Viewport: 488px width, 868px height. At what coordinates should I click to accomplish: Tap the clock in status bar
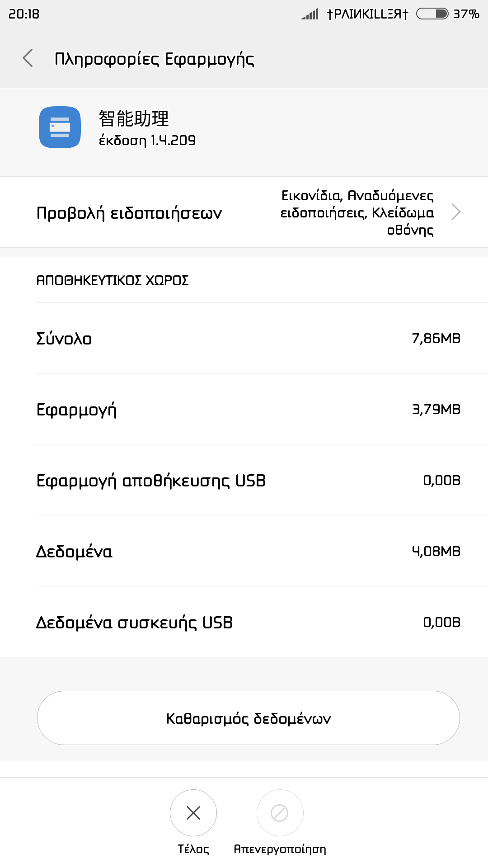[x=24, y=14]
